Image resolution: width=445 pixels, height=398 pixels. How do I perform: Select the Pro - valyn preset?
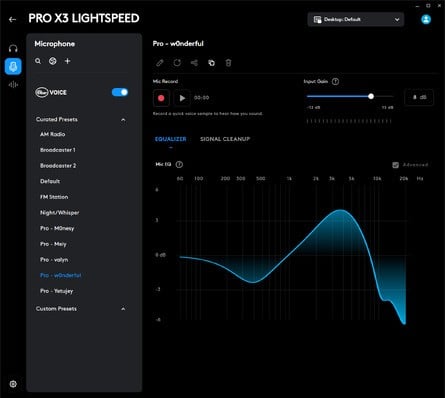[54, 260]
